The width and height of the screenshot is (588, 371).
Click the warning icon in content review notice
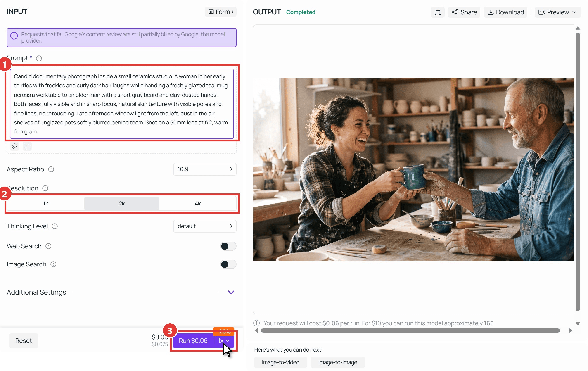point(14,36)
